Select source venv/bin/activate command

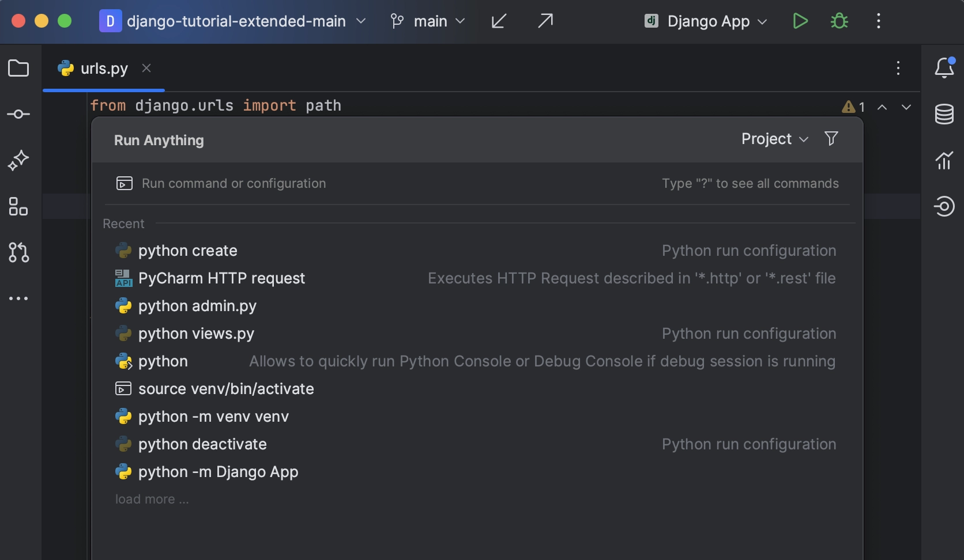477,389
